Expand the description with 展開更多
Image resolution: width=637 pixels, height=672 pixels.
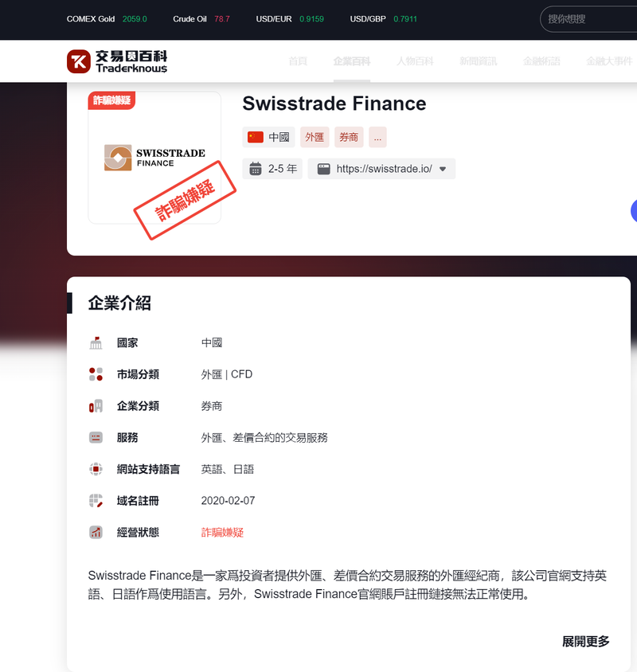[585, 642]
